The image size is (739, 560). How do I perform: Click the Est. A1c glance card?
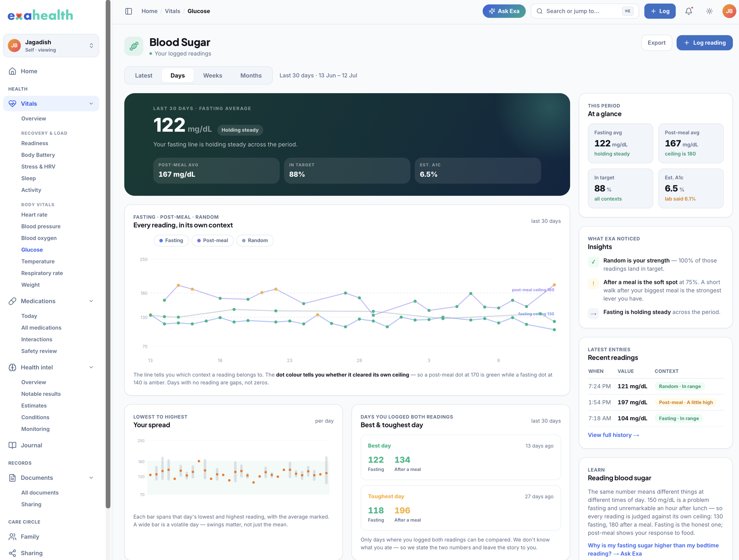[x=691, y=189]
